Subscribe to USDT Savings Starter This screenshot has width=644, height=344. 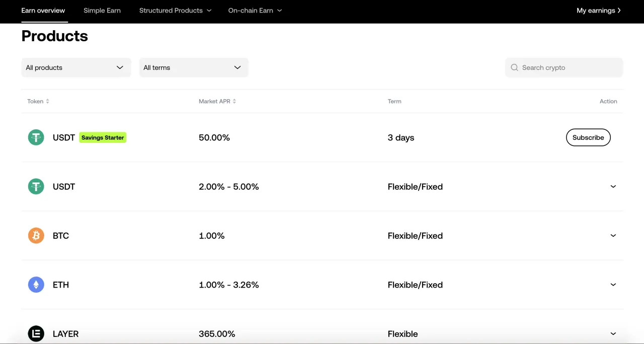pos(588,137)
